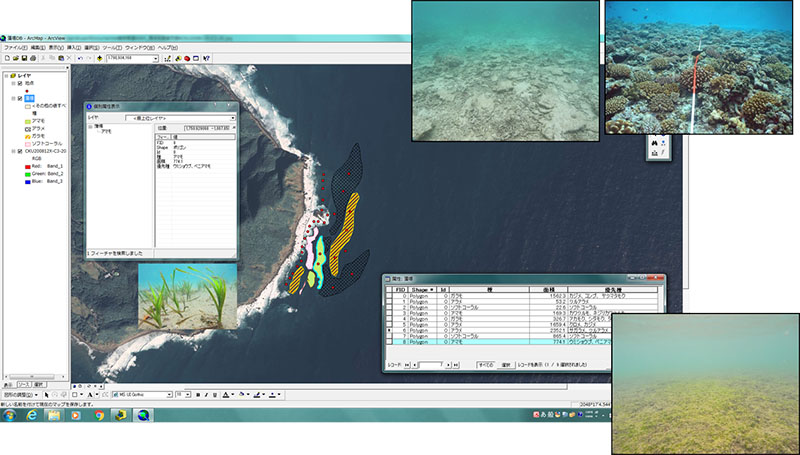
Task: Open the ヘルプ menu
Action: pos(167,47)
